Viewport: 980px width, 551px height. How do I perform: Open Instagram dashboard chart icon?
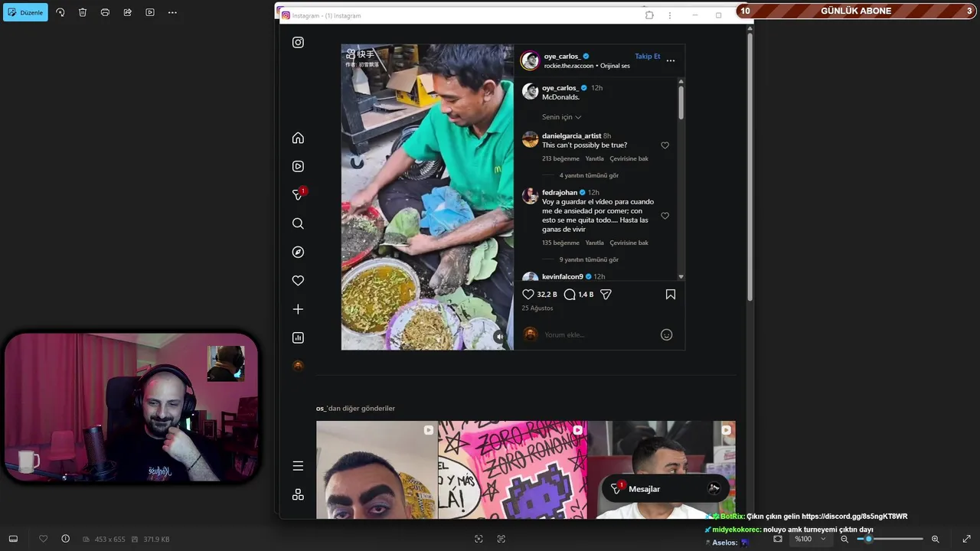click(298, 337)
